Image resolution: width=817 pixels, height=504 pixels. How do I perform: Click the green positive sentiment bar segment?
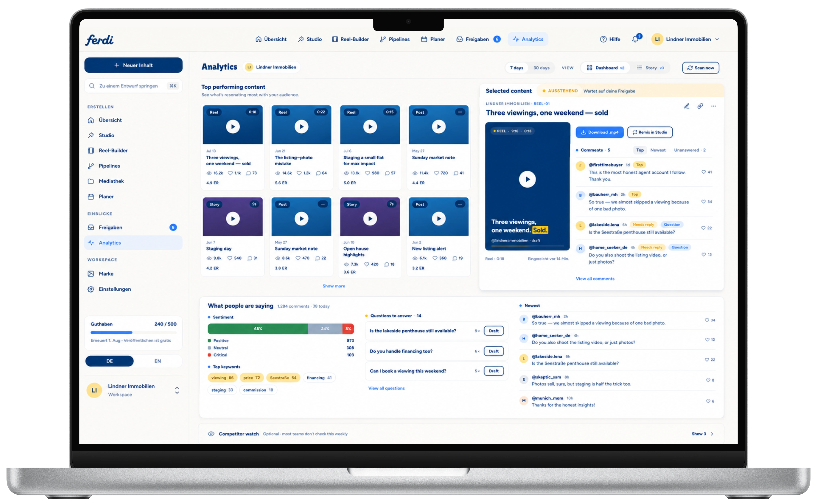[x=258, y=329]
